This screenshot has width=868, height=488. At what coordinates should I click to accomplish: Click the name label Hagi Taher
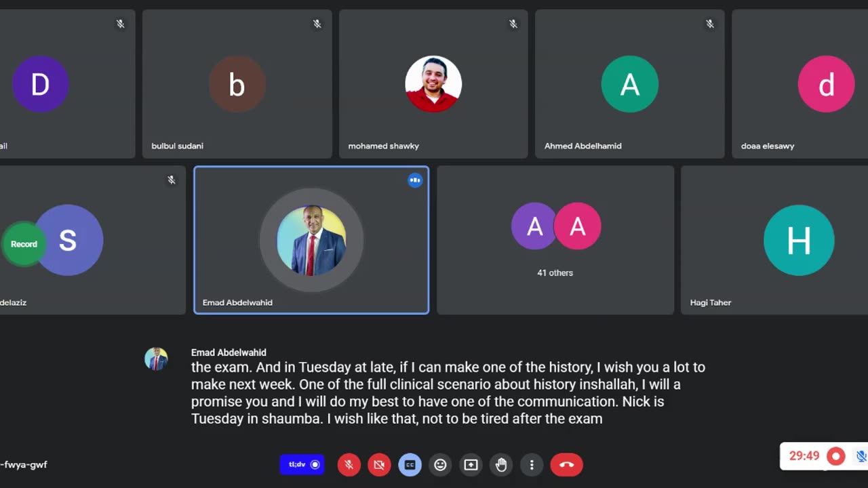point(710,302)
